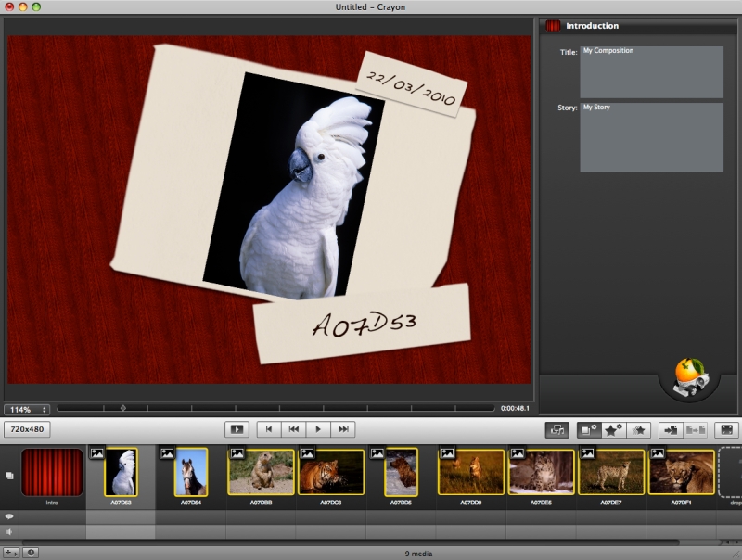Image resolution: width=742 pixels, height=560 pixels.
Task: Select the Intro curtain thumbnail
Action: [x=52, y=473]
